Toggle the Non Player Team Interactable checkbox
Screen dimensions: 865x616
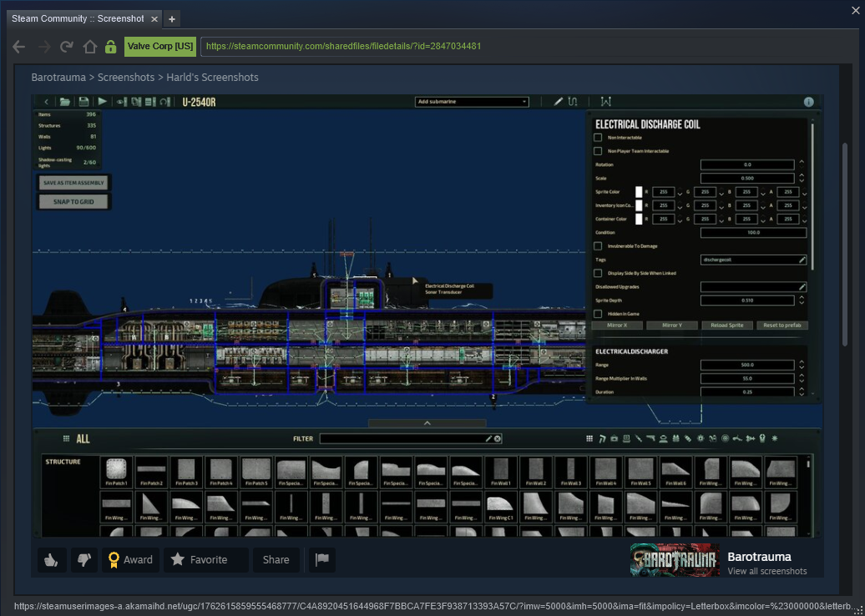[x=598, y=151]
